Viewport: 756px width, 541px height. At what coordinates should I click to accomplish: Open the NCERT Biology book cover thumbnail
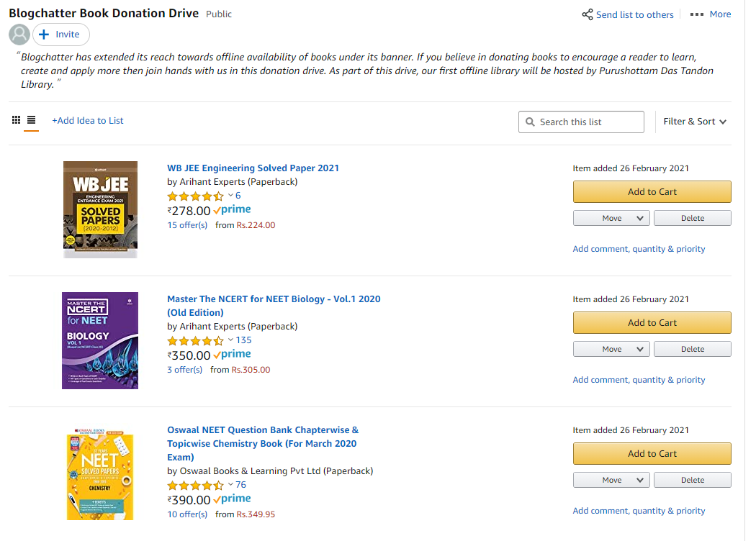(x=100, y=340)
